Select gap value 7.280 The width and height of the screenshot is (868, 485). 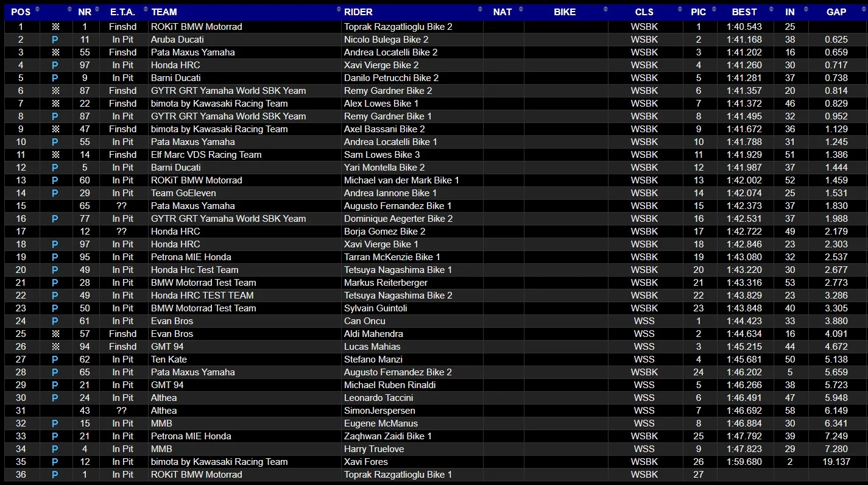pos(836,449)
